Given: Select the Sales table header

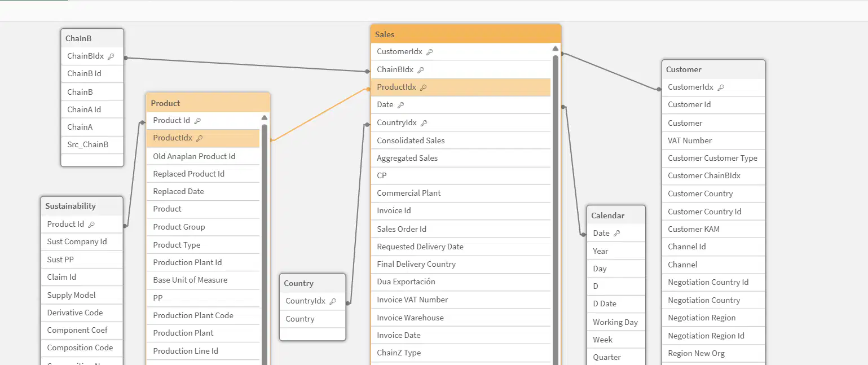Looking at the screenshot, I should click(x=466, y=34).
